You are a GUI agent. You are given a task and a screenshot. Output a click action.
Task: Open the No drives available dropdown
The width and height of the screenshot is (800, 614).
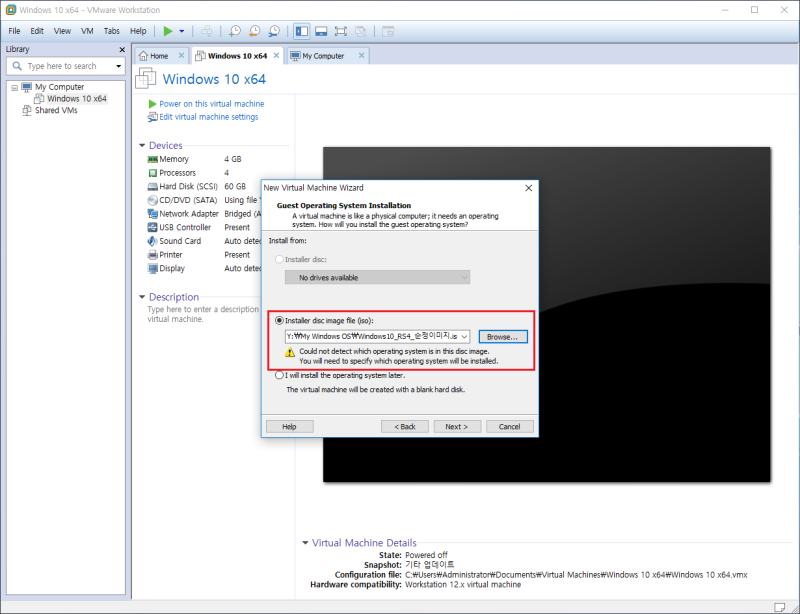377,277
